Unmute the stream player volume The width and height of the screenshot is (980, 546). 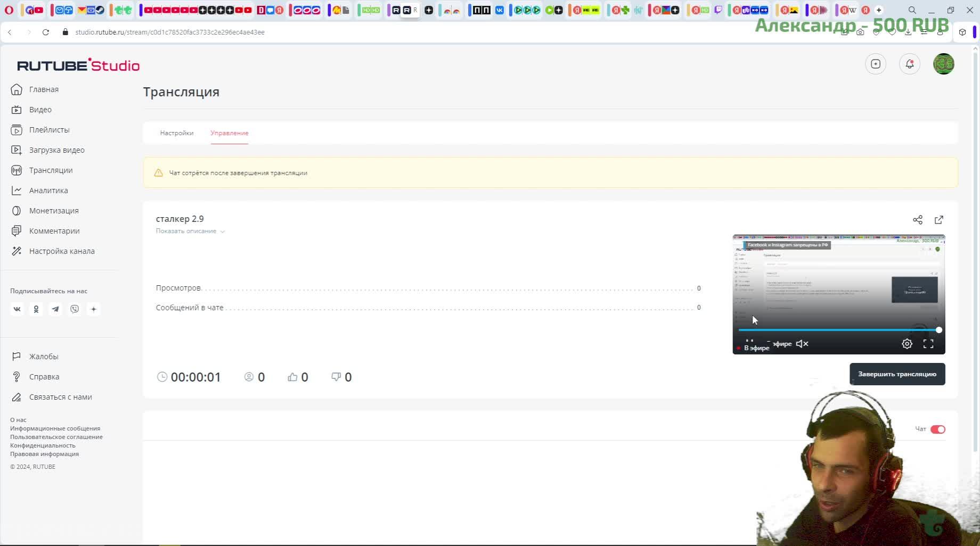[802, 344]
